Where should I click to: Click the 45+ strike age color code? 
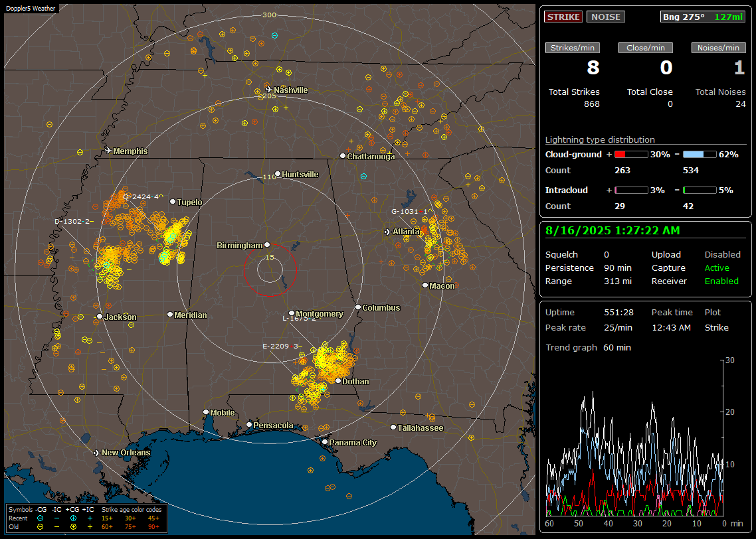(x=153, y=518)
